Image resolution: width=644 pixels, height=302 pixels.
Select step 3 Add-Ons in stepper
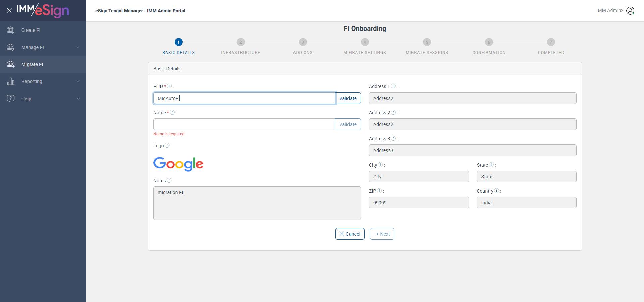(303, 42)
